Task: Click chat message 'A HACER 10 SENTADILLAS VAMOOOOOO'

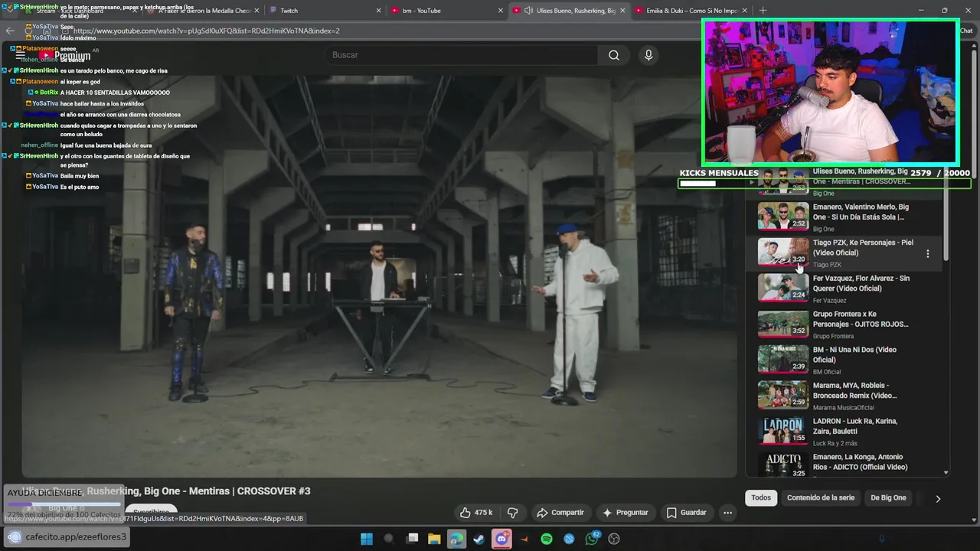Action: coord(115,93)
